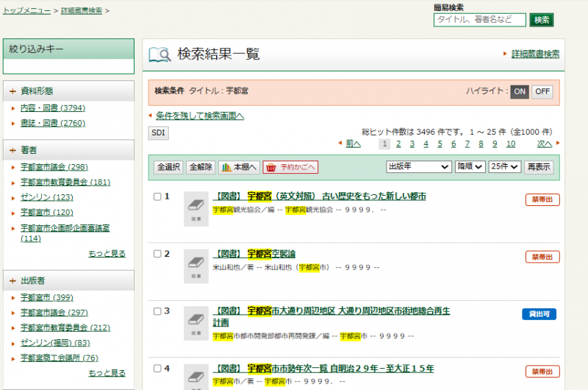The height and width of the screenshot is (390, 588).
Task: Open the 25件 results-per-page dropdown
Action: point(505,167)
